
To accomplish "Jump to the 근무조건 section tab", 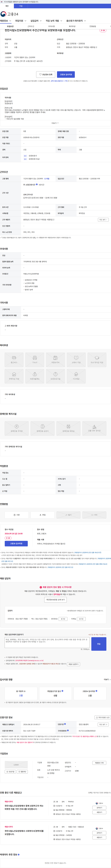I will coord(31,26).
